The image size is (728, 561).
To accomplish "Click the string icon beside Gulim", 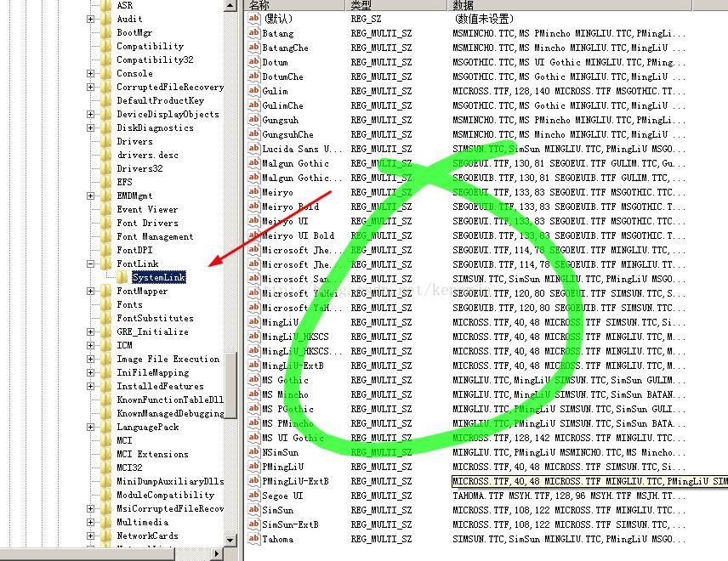I will (x=253, y=91).
